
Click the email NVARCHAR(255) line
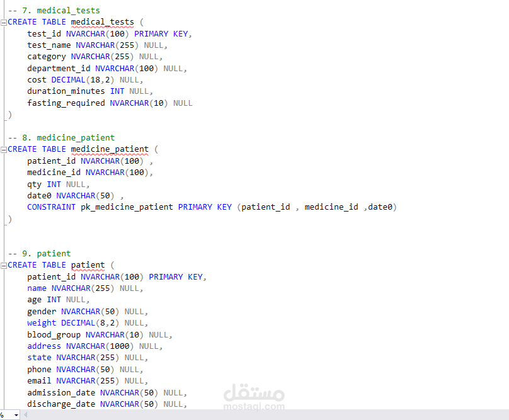pyautogui.click(x=88, y=381)
